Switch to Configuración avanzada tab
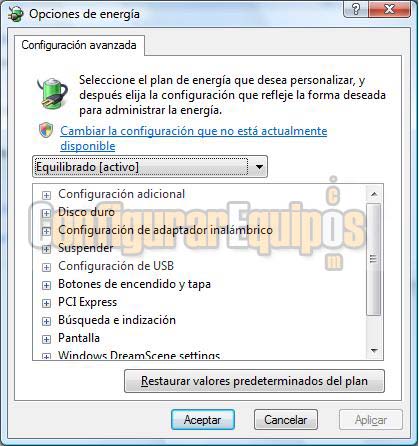 79,45
